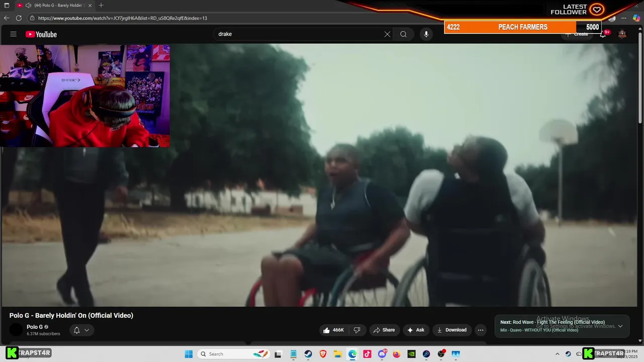The height and width of the screenshot is (362, 644).
Task: Open the YouTube hamburger guide menu
Action: point(14,34)
